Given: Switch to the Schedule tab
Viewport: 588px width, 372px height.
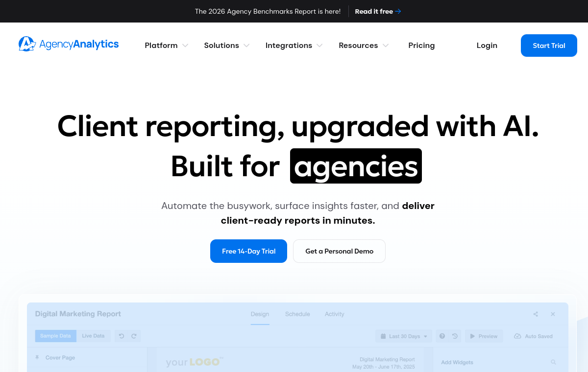Looking at the screenshot, I should coord(297,314).
